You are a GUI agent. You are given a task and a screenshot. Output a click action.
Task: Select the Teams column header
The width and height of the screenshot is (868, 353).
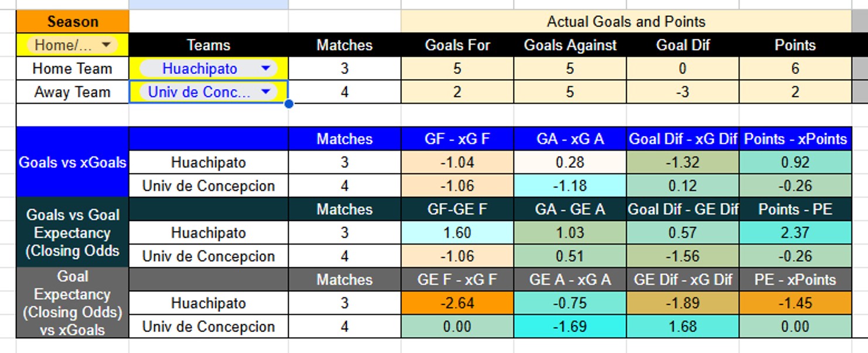point(207,45)
